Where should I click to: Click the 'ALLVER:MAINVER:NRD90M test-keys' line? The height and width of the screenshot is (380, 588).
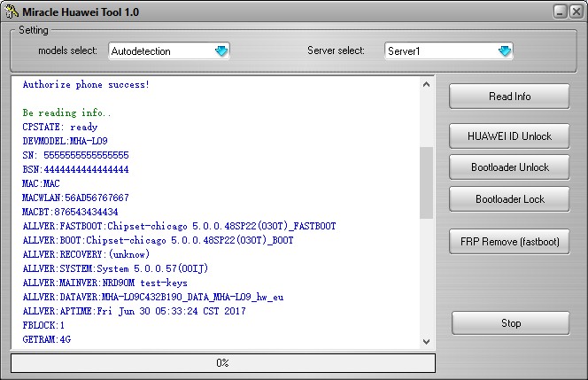pos(105,283)
